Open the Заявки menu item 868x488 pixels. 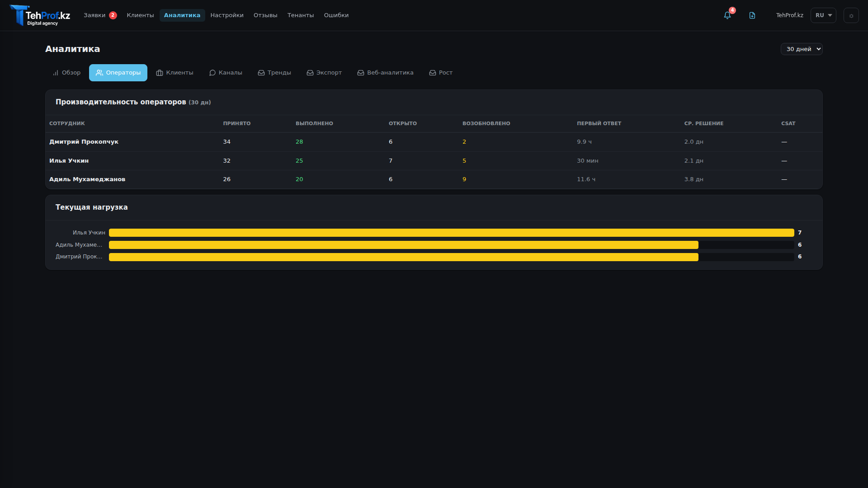[x=94, y=15]
